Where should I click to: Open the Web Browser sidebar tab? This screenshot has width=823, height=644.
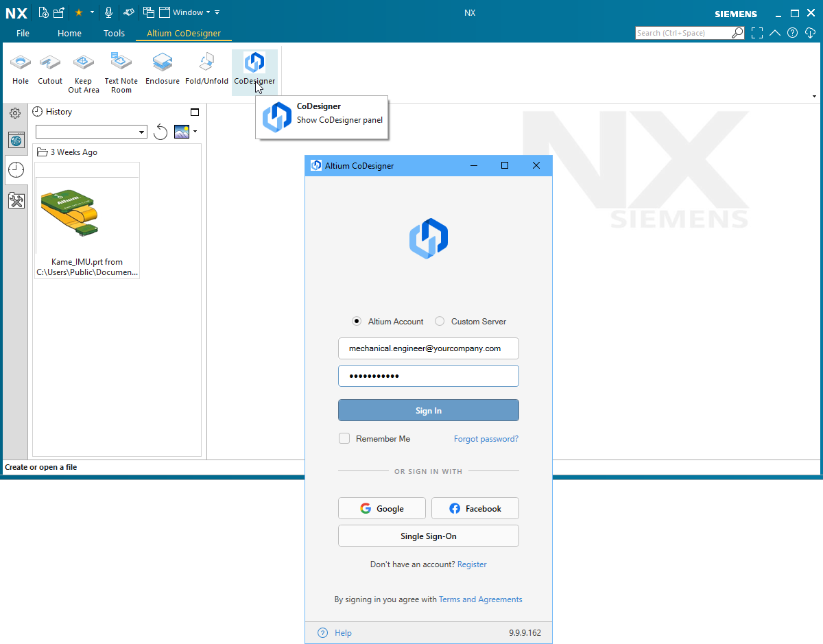(15, 140)
